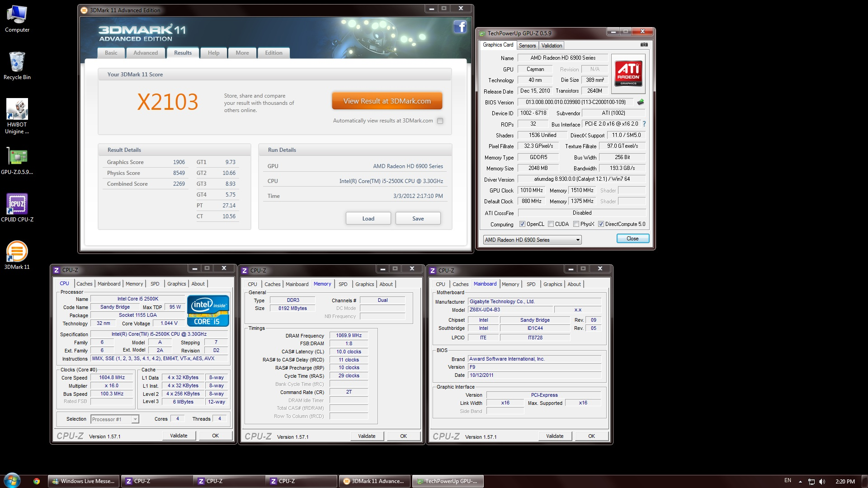
Task: Click the Core Speed 1604.8 MHz value
Action: point(112,378)
